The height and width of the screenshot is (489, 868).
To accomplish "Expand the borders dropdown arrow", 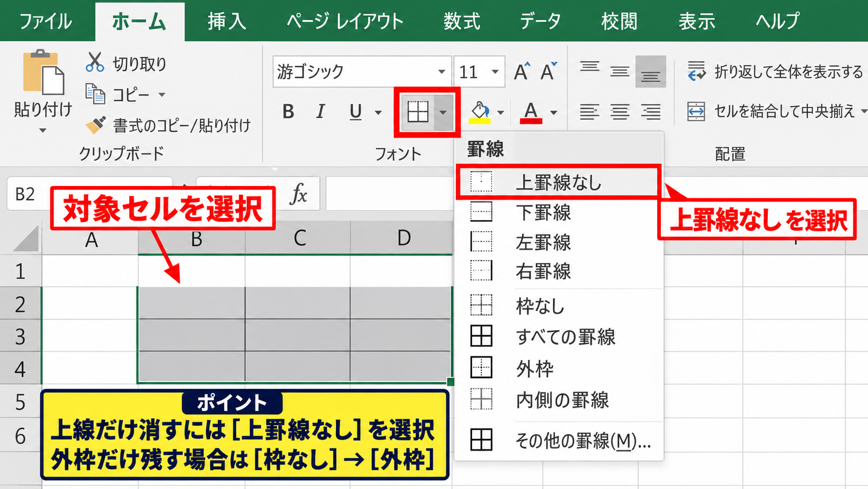I will (443, 112).
